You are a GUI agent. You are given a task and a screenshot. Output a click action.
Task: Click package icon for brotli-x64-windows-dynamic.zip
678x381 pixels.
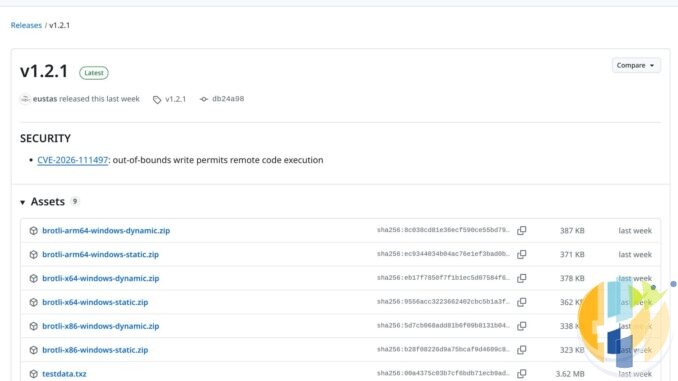coord(33,278)
